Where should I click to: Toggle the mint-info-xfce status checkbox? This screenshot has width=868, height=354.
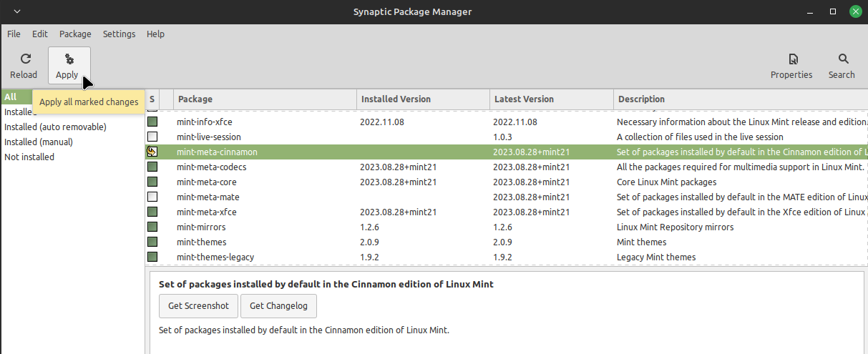point(152,122)
